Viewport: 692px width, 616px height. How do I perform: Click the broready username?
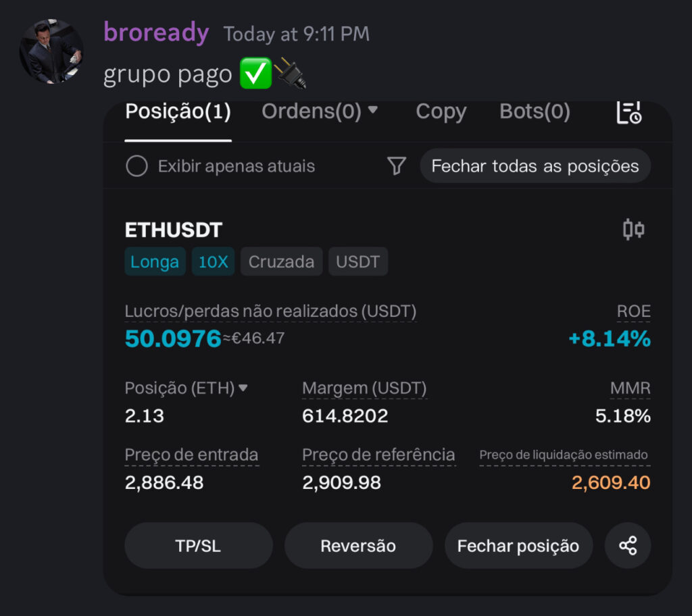click(x=156, y=32)
